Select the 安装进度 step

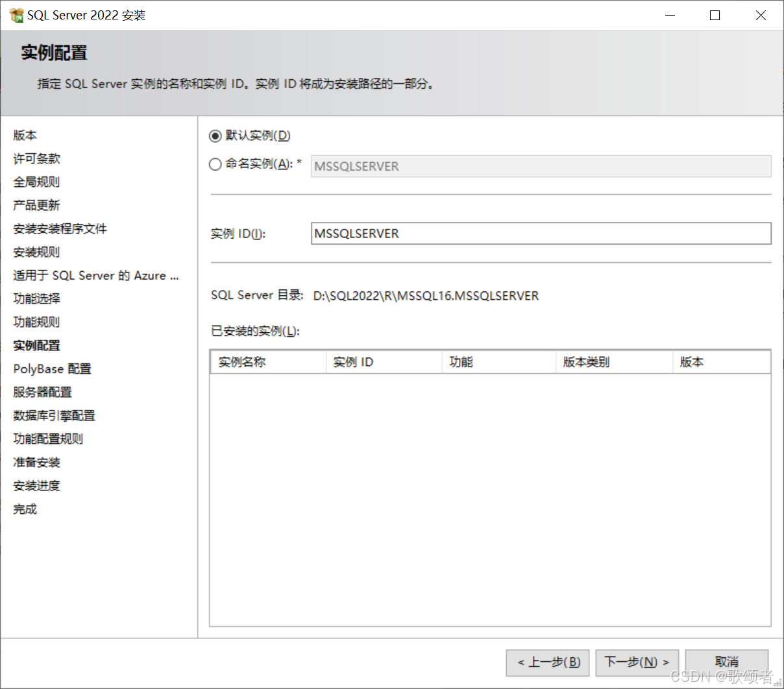coord(37,486)
